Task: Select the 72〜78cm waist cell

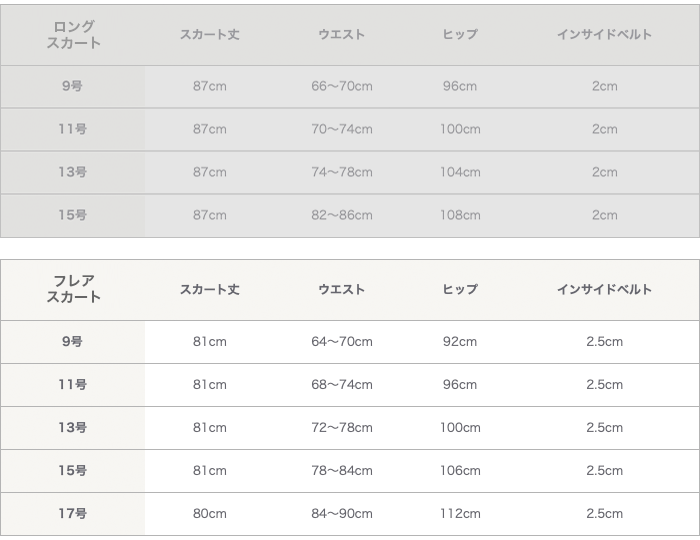Action: (342, 428)
